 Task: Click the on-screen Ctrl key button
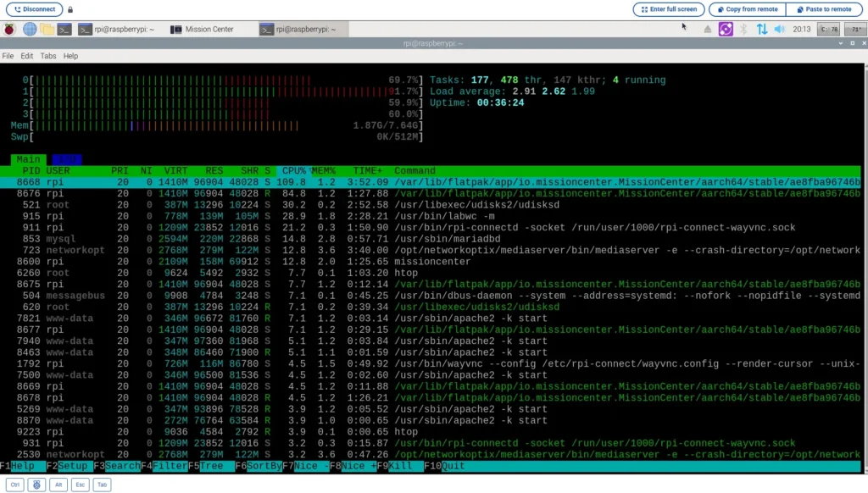(x=15, y=485)
